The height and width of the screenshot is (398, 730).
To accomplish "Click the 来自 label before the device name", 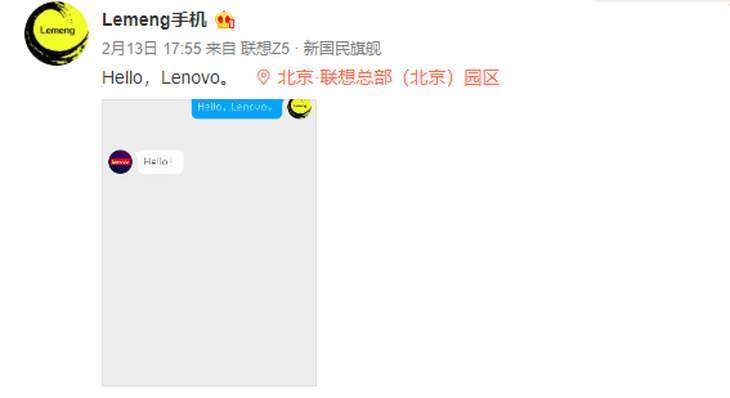I will coord(221,48).
